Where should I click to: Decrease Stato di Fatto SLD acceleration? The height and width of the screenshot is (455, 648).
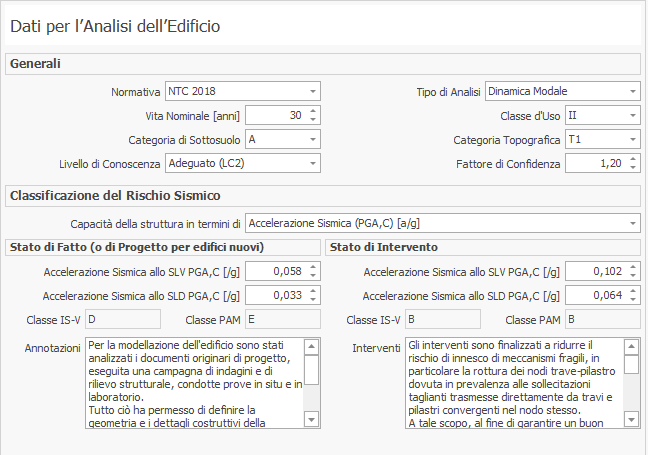(313, 299)
